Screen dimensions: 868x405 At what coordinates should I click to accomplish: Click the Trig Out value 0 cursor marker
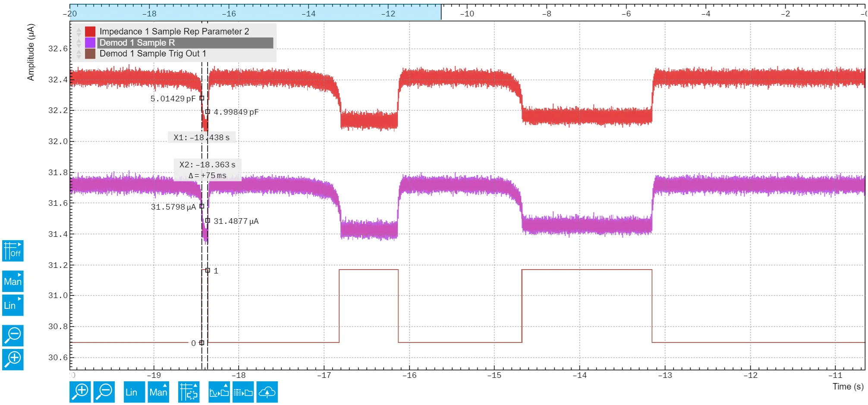click(201, 343)
